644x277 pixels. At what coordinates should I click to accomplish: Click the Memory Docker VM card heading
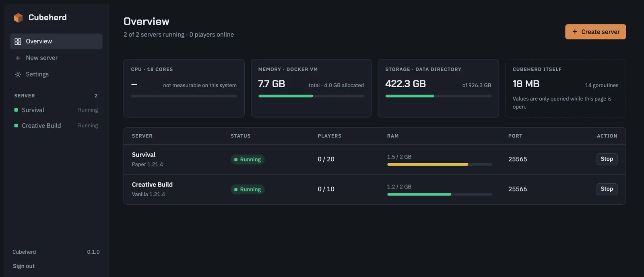[x=288, y=70]
